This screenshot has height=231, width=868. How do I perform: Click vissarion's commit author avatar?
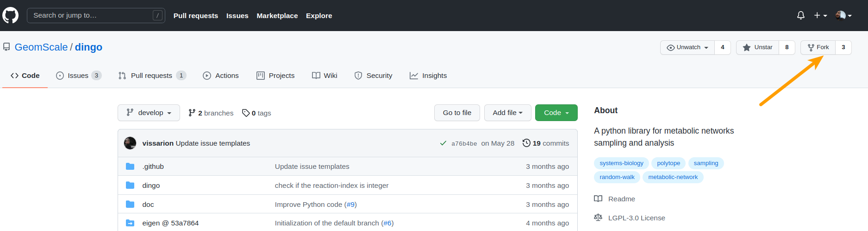coord(130,143)
